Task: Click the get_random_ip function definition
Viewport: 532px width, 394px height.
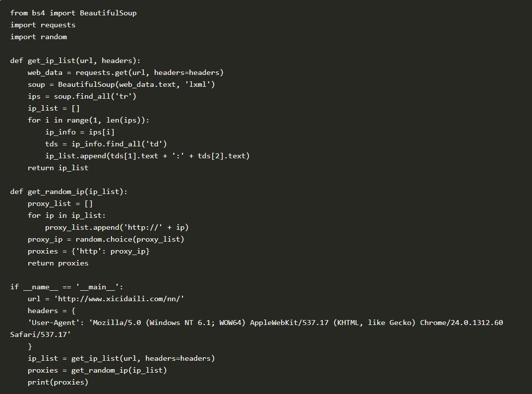Action: (x=69, y=192)
